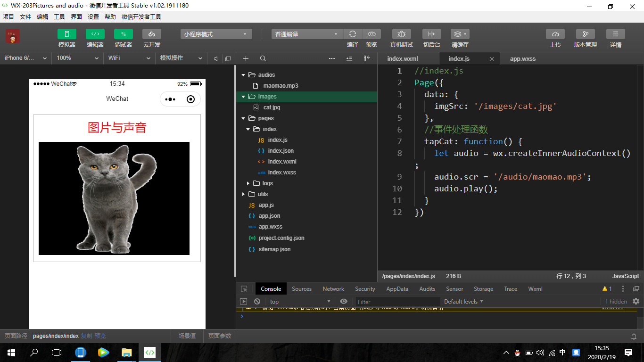The image size is (644, 362).
Task: Collapse the pages folder
Action: point(244,118)
